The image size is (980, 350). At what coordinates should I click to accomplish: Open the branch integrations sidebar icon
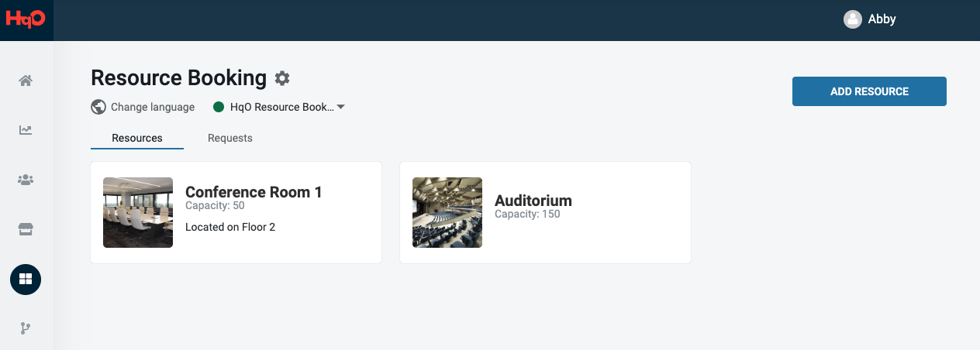[x=26, y=328]
